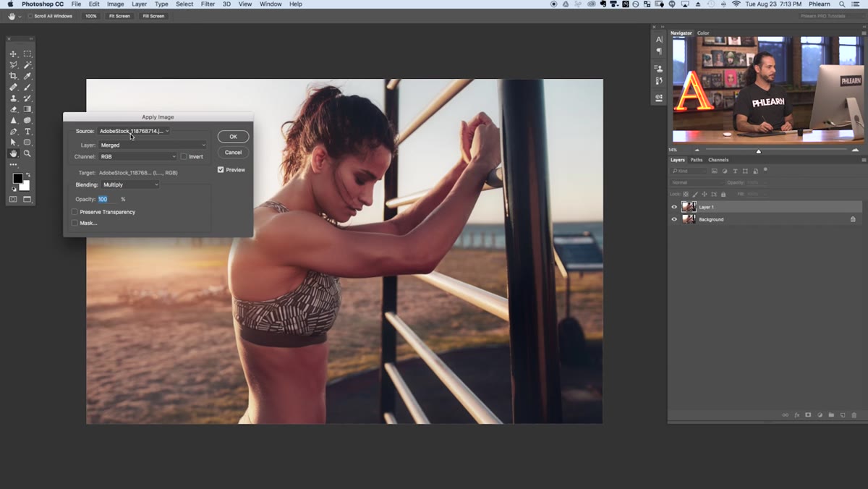Image resolution: width=868 pixels, height=489 pixels.
Task: Open the Source dropdown in Apply Image
Action: (134, 131)
